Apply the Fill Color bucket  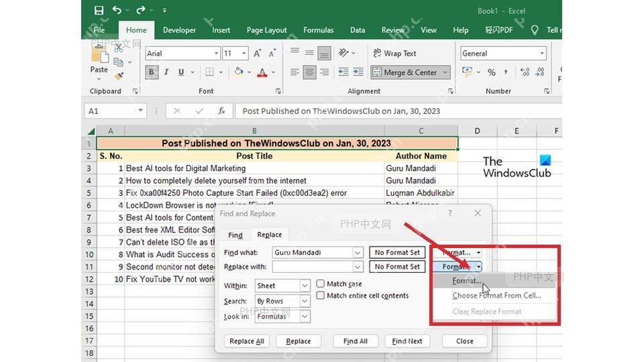click(x=238, y=72)
